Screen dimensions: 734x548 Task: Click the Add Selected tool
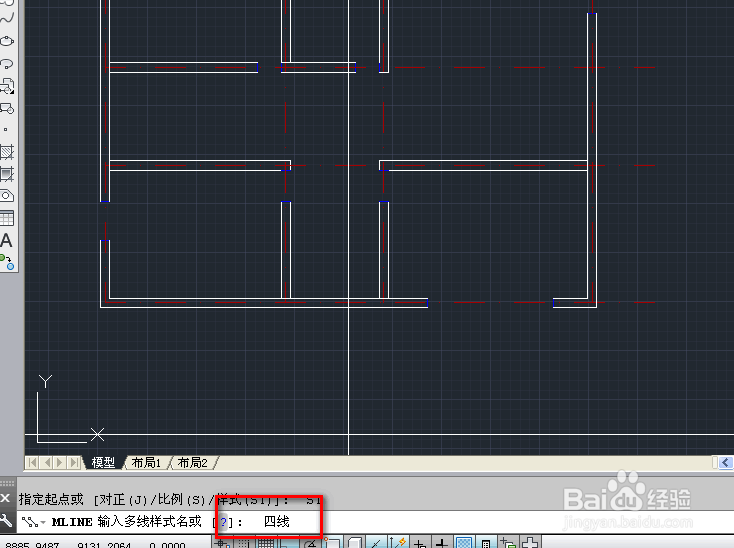point(7,263)
